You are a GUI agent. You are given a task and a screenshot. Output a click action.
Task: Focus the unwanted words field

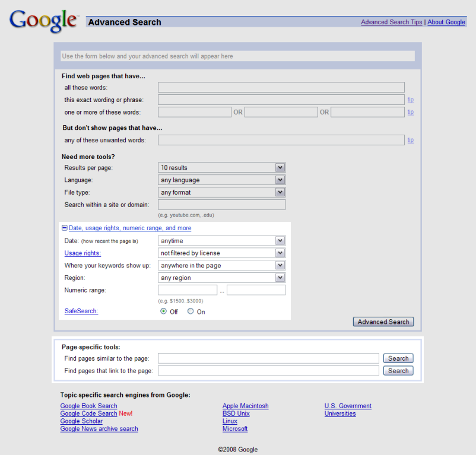281,140
